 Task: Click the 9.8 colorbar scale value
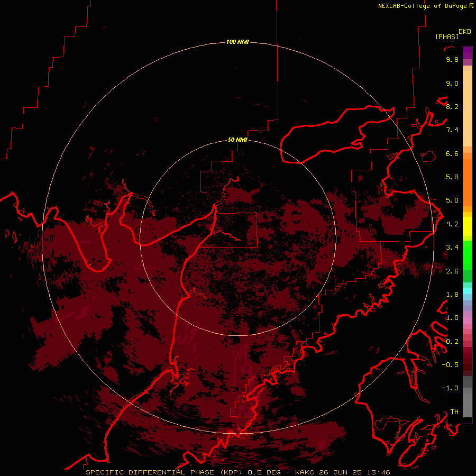(x=452, y=59)
